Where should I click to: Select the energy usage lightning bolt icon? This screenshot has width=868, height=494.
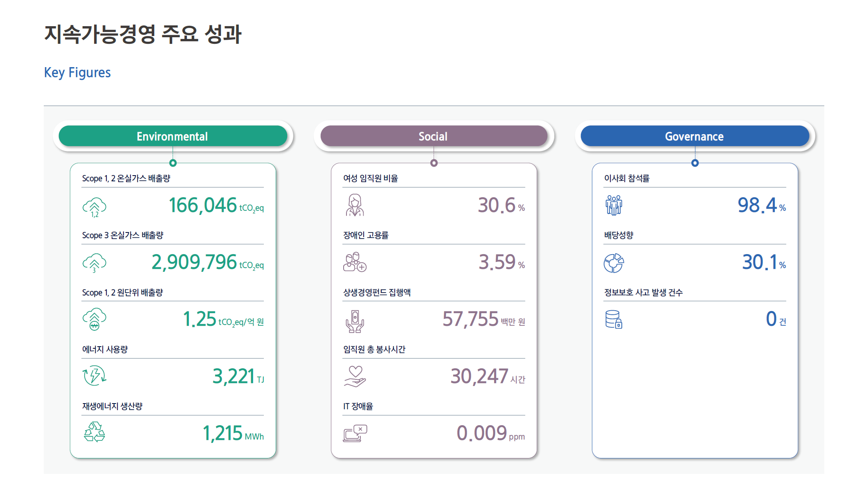pos(94,375)
